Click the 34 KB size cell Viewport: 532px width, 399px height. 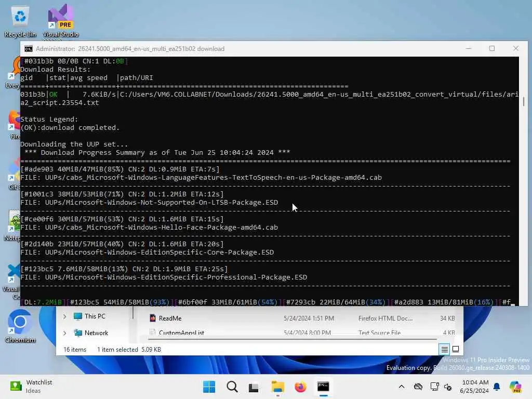pyautogui.click(x=447, y=318)
